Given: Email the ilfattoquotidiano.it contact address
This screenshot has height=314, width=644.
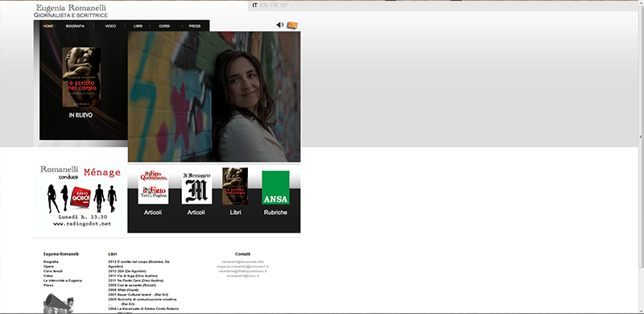Looking at the screenshot, I should [x=243, y=271].
